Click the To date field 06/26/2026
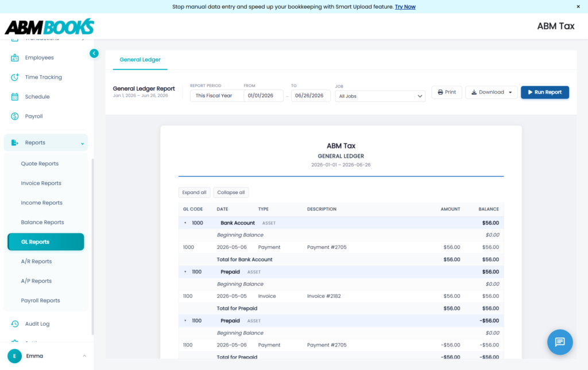The width and height of the screenshot is (588, 370). coord(311,95)
